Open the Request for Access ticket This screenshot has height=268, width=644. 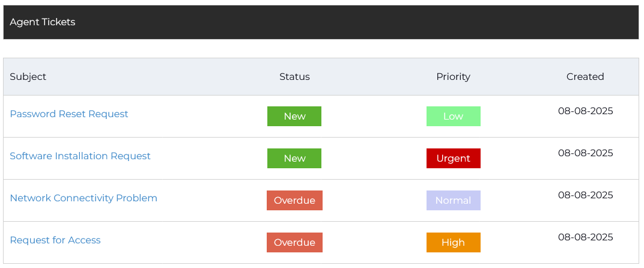click(55, 240)
